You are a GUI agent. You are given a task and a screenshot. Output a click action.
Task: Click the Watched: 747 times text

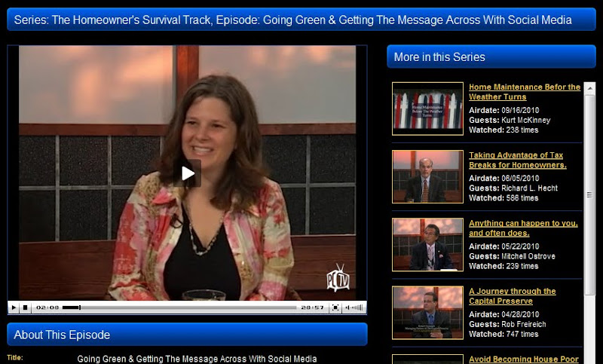click(504, 334)
